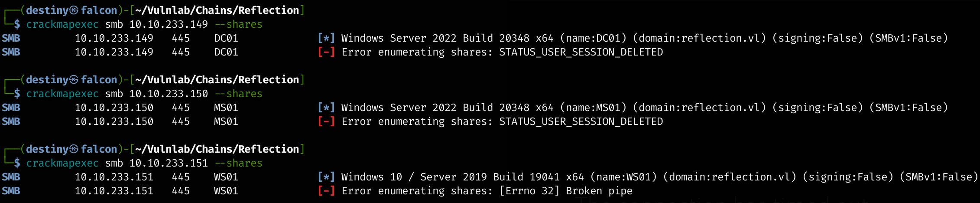
Task: Click the --shares flag in the 10.10.233.150 command
Action: (x=239, y=94)
